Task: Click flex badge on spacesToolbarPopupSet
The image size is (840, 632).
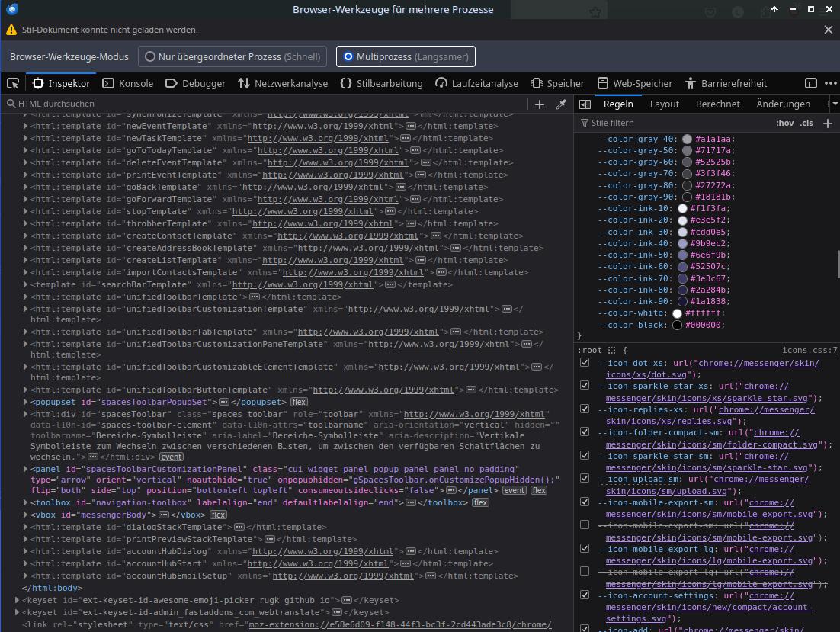Action: pos(299,403)
